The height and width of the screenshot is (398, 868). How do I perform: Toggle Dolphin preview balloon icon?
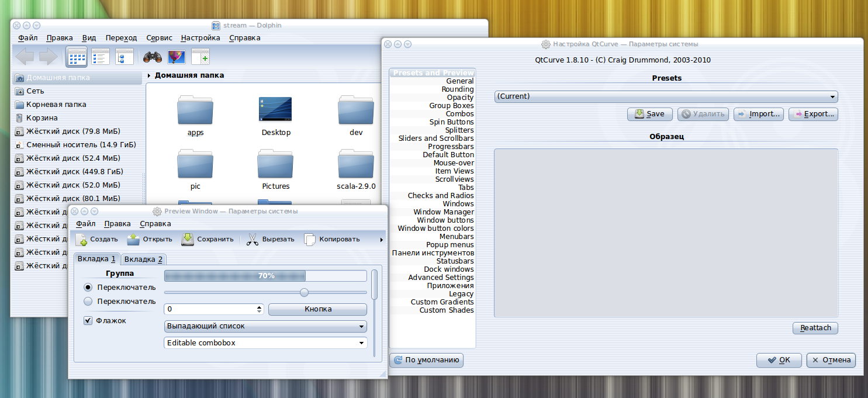[x=176, y=57]
